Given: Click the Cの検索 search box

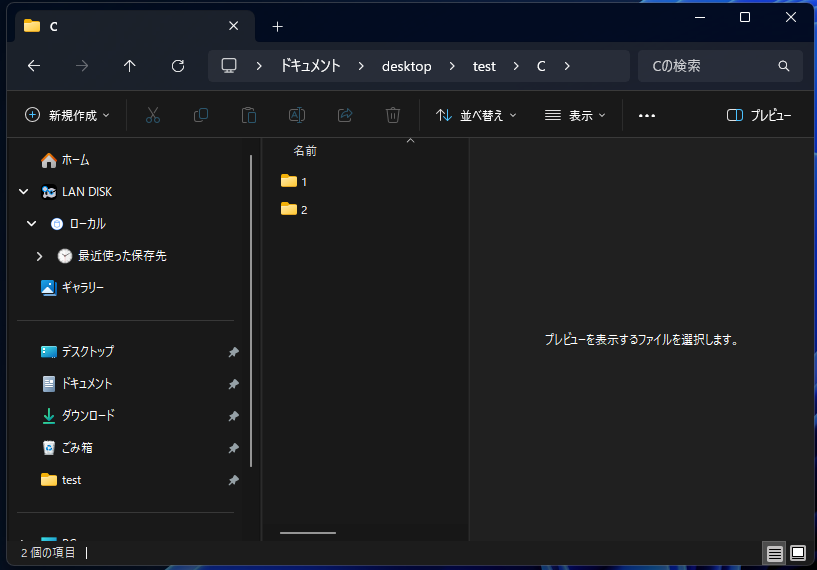Looking at the screenshot, I should (720, 66).
